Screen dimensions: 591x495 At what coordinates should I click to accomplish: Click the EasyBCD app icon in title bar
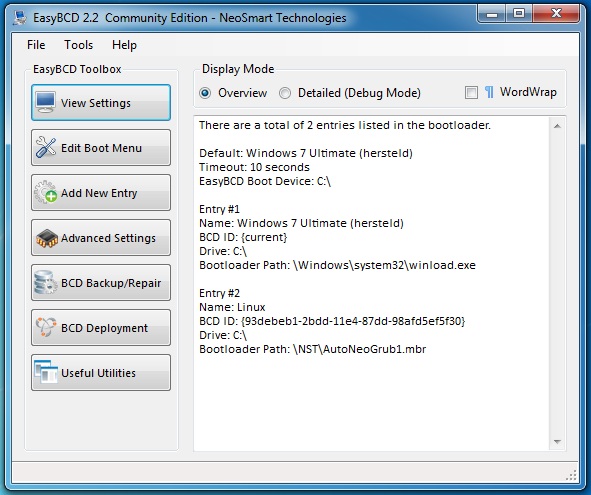coord(19,18)
